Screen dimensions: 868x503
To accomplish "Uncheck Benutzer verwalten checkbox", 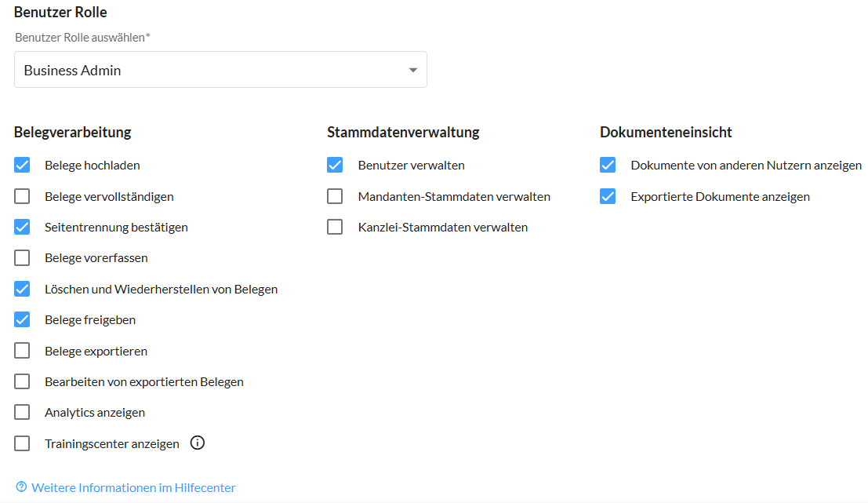I will 335,166.
